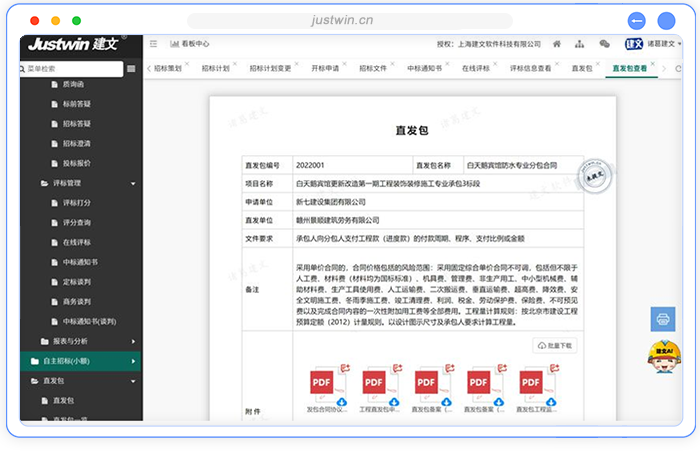Viewport: 700px width, 454px height.
Task: Click the browser back arrow button
Action: pyautogui.click(x=636, y=21)
